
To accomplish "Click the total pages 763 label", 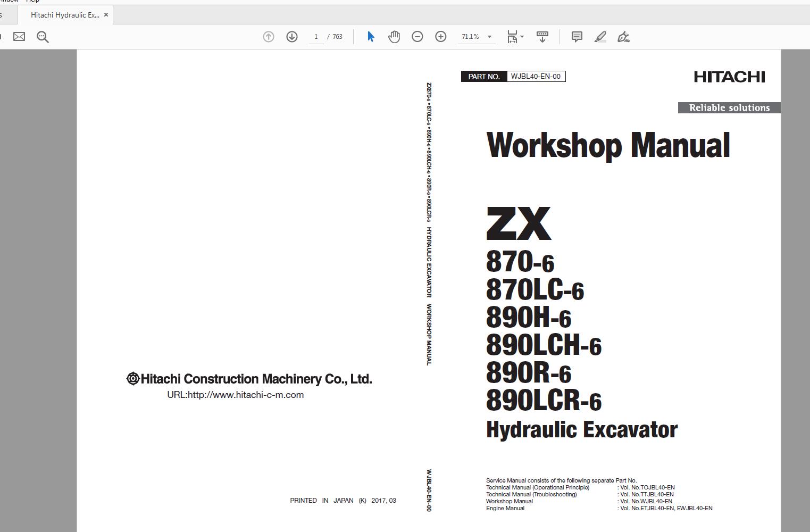I will click(x=338, y=37).
